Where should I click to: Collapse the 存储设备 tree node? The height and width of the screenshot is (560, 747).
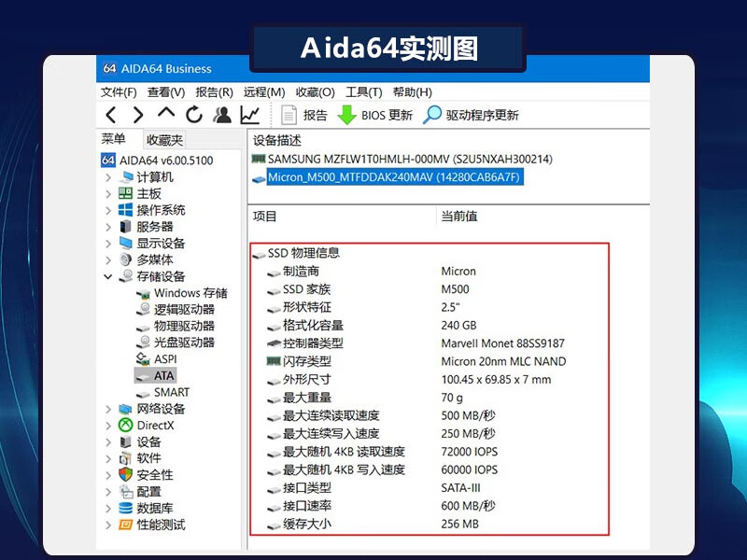pyautogui.click(x=109, y=277)
